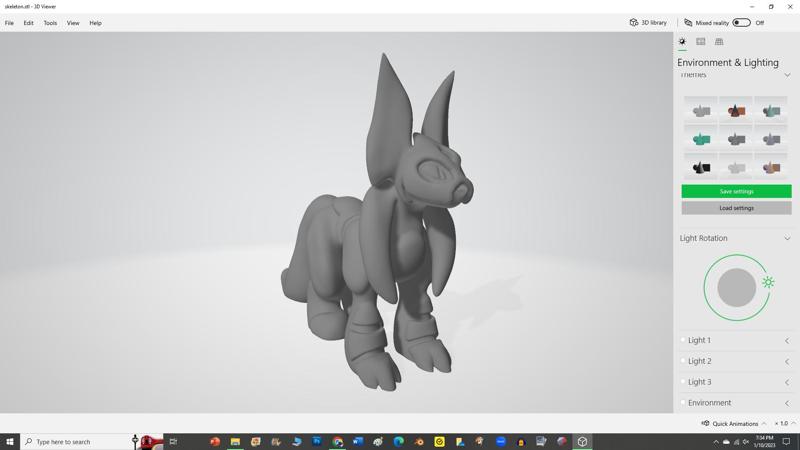Click the skeleton 3D model in the viewport
The height and width of the screenshot is (450, 800).
click(378, 224)
